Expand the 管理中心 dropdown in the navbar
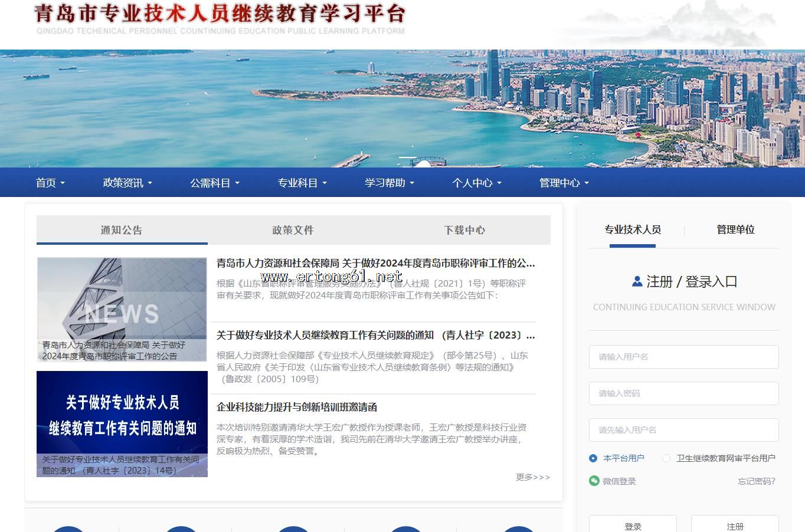 (564, 183)
